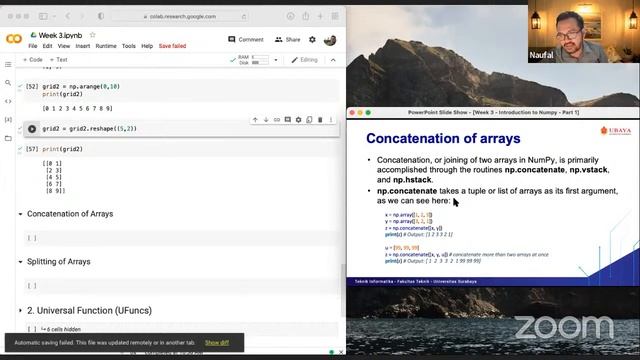Image resolution: width=640 pixels, height=360 pixels.
Task: Open the Google account avatar
Action: 330,40
